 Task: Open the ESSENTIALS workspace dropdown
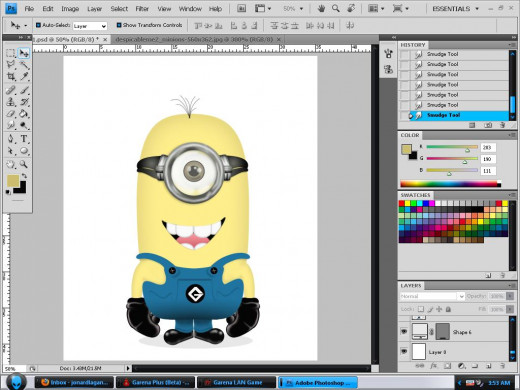coord(456,9)
